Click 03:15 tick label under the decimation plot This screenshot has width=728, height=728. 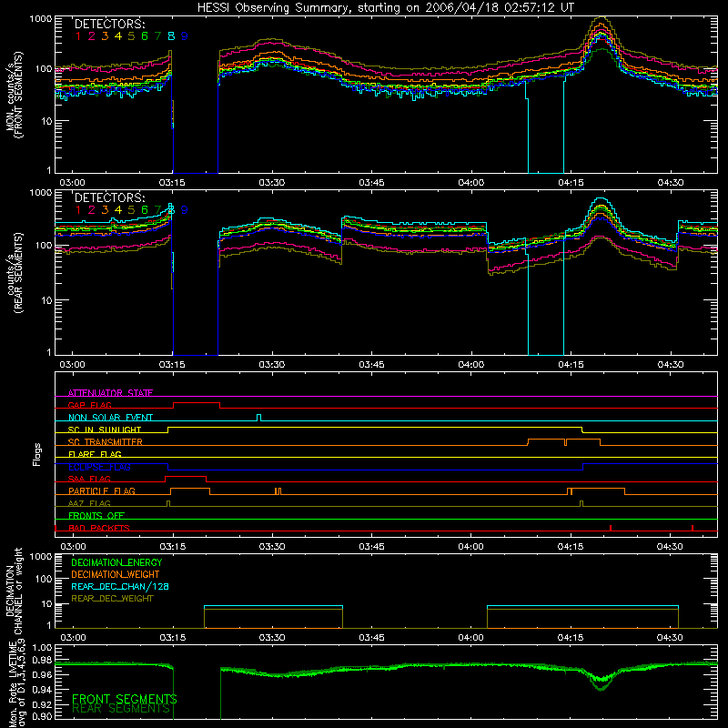pos(172,638)
